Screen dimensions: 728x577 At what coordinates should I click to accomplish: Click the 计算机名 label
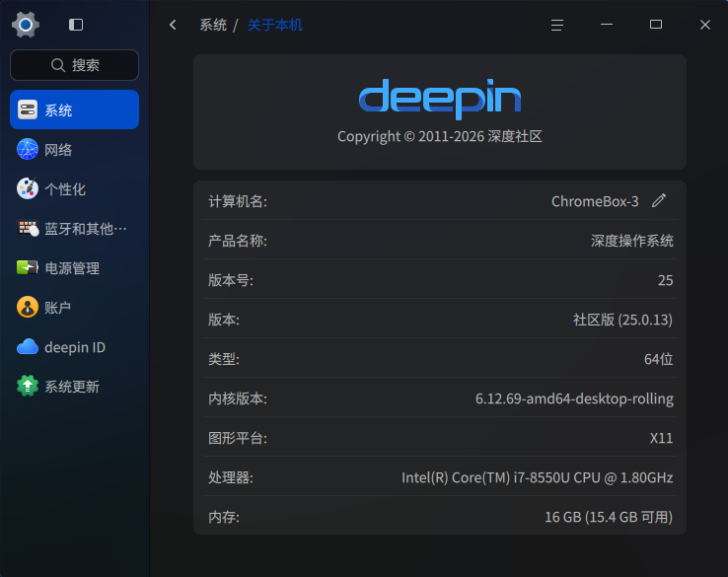238,201
